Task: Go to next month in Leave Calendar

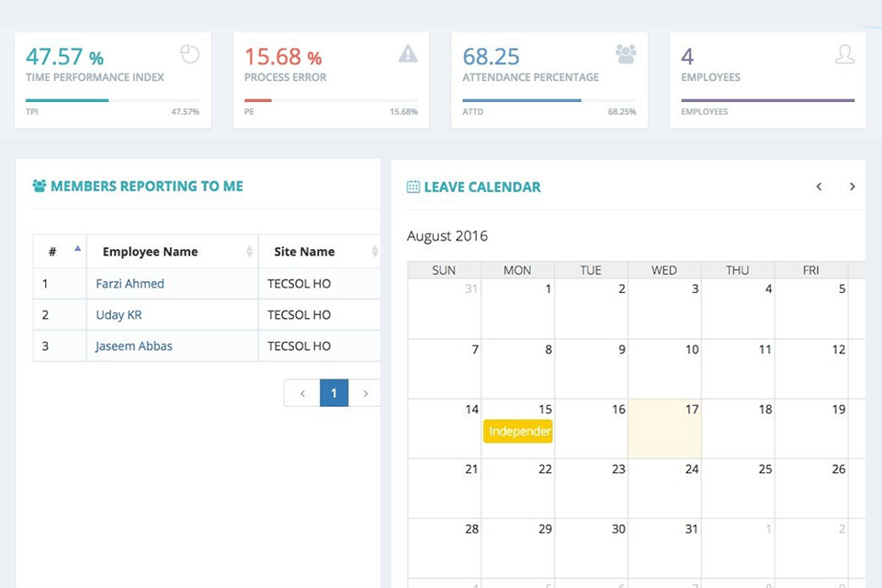Action: point(853,187)
